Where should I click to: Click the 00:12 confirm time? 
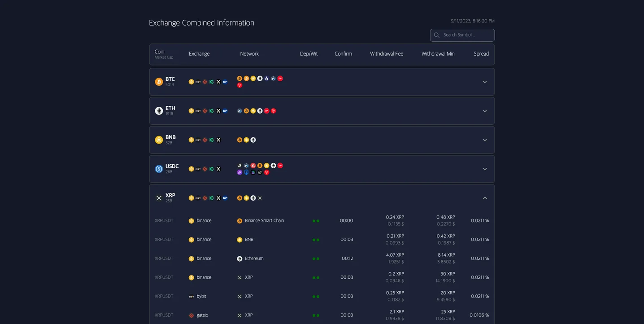tap(348, 258)
